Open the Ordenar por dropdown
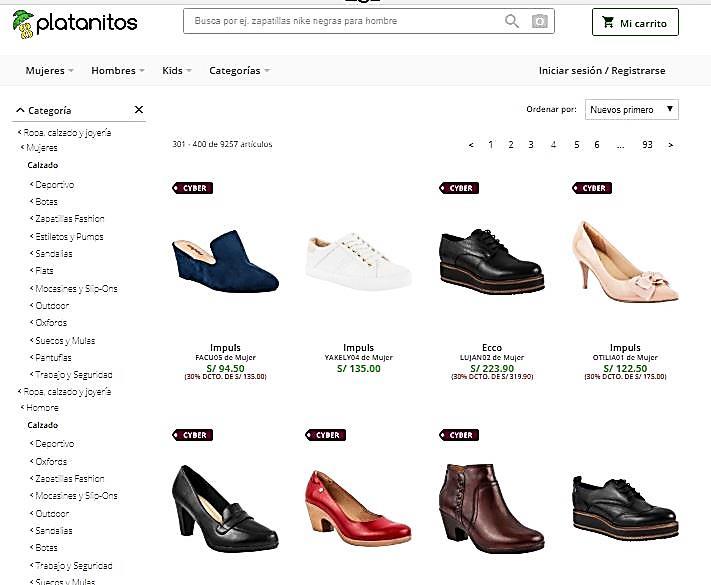 [x=632, y=110]
